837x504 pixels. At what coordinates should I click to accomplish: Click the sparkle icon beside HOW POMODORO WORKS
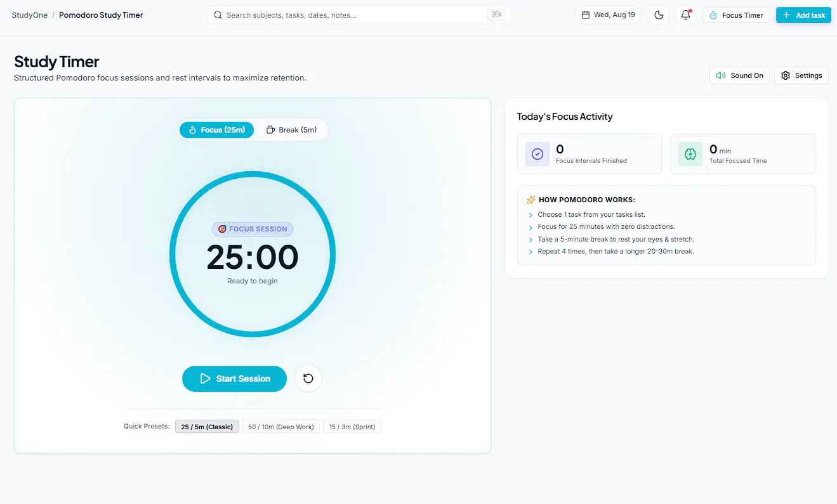[x=531, y=200]
